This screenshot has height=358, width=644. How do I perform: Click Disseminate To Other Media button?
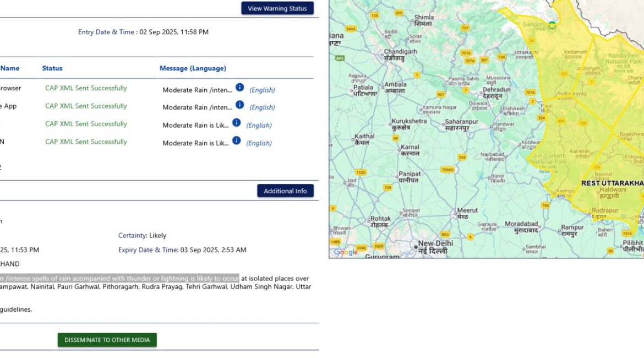point(107,340)
